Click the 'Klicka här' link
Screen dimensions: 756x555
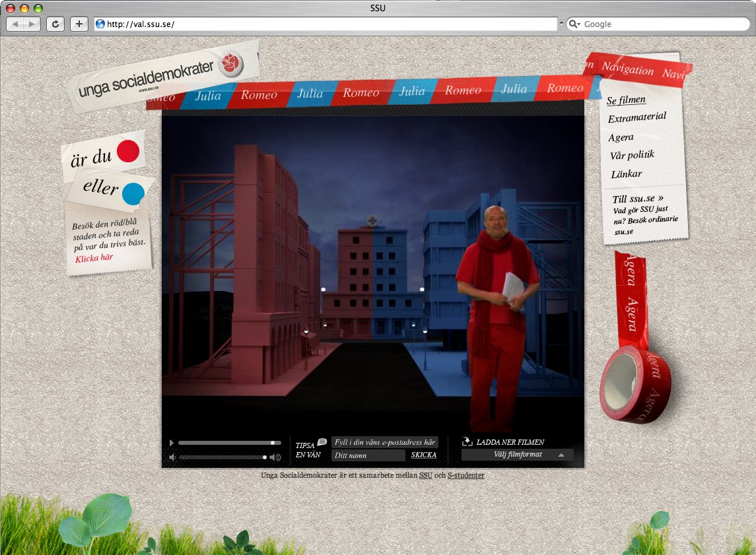pyautogui.click(x=94, y=258)
